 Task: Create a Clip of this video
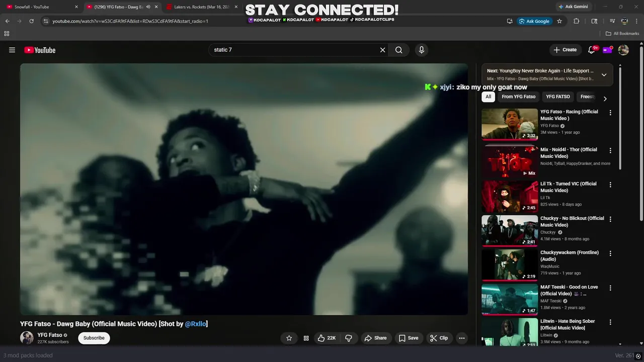[x=439, y=338]
